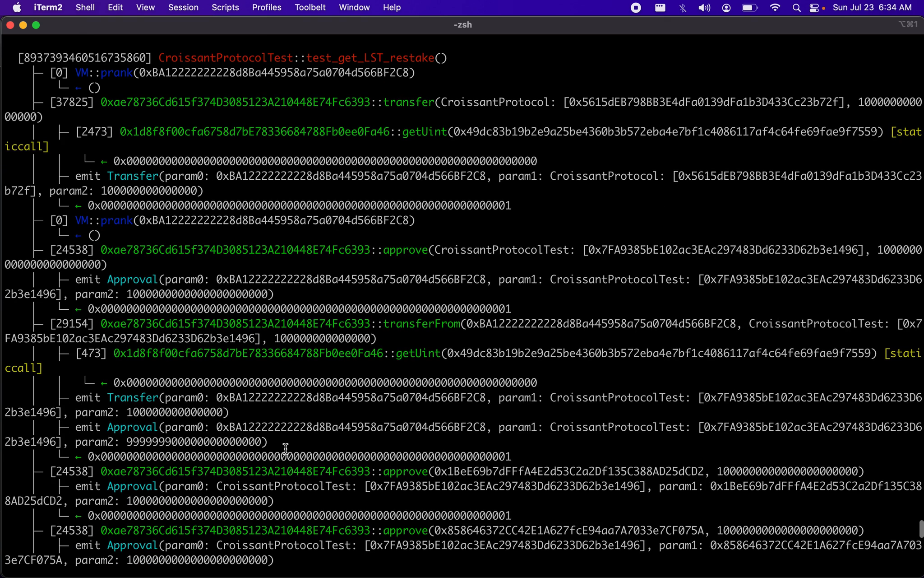Open Spotlight search
This screenshot has height=578, width=924.
click(797, 8)
